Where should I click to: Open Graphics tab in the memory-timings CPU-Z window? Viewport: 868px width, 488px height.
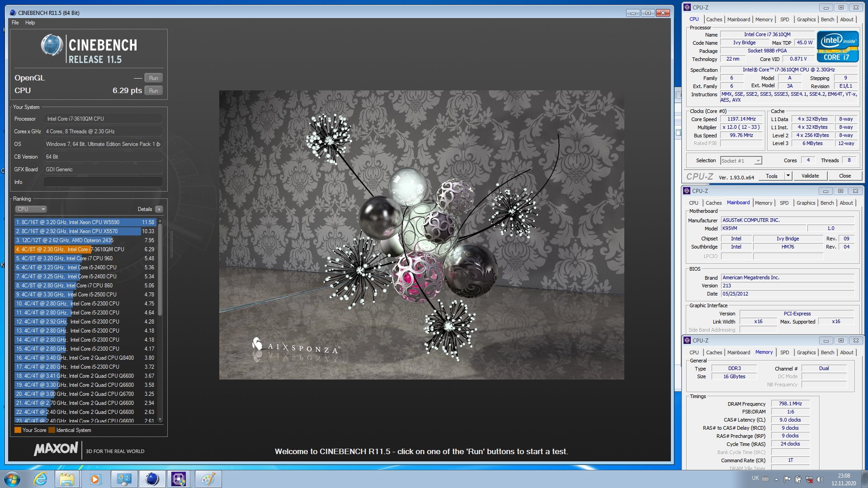[x=806, y=352]
